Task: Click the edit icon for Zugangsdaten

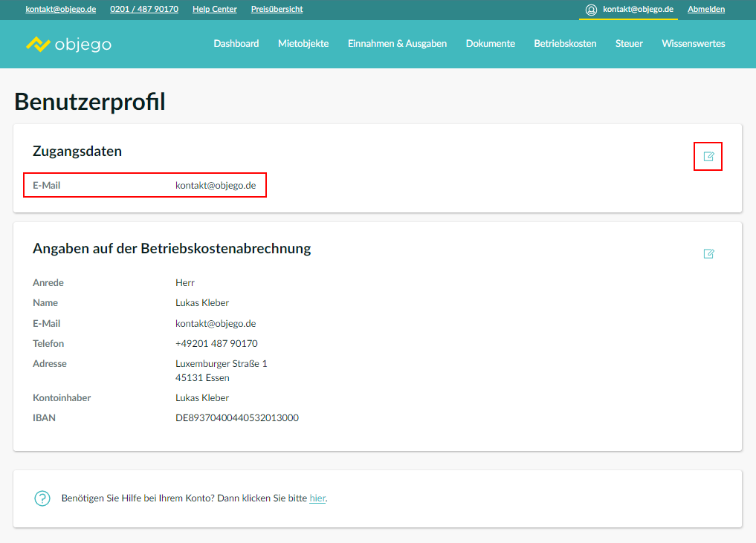Action: [708, 156]
